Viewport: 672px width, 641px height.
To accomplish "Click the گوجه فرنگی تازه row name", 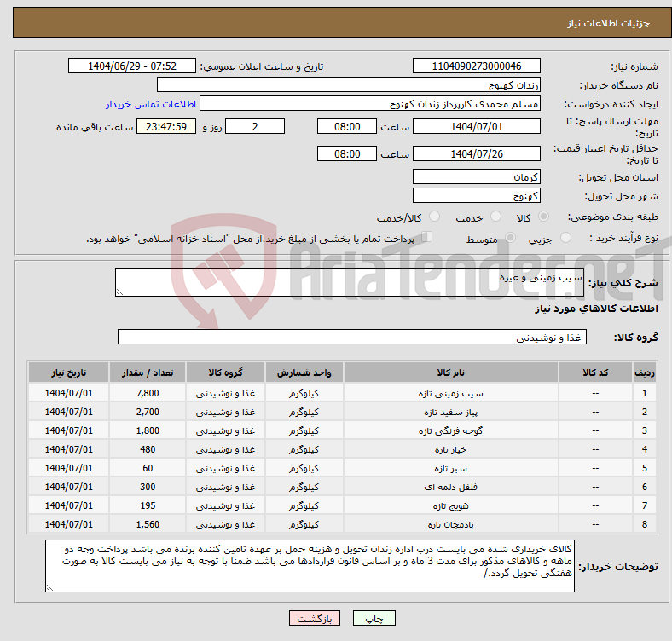I will (450, 430).
